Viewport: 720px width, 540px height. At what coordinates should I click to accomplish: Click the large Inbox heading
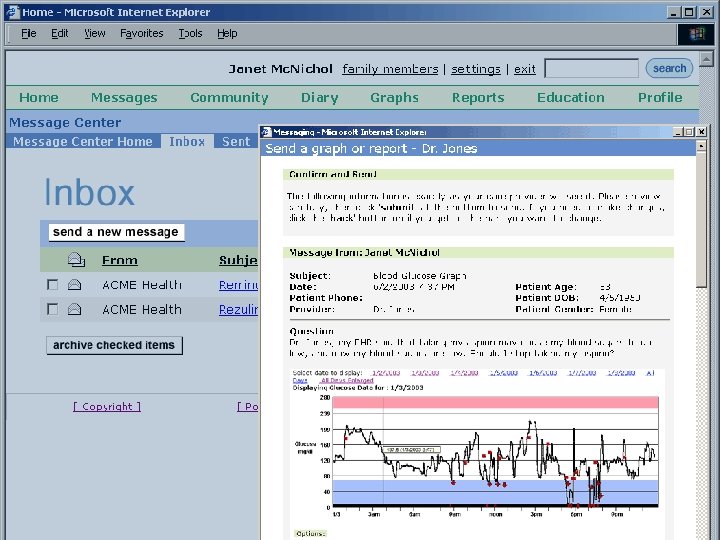tap(90, 193)
